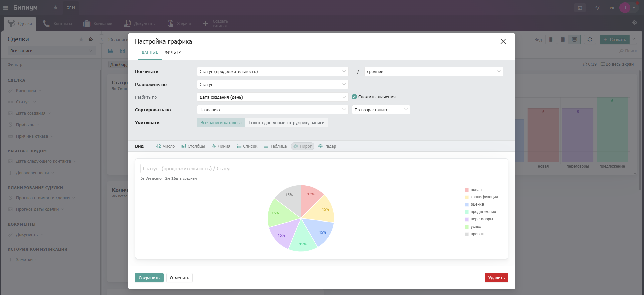Click the function symbol next to среднее

(358, 72)
